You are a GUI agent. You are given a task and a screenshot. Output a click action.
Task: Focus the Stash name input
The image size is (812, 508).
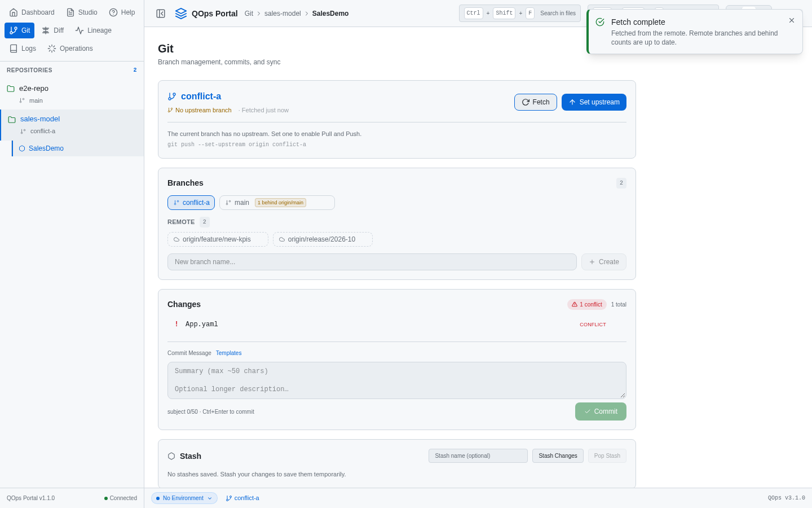coord(478,456)
